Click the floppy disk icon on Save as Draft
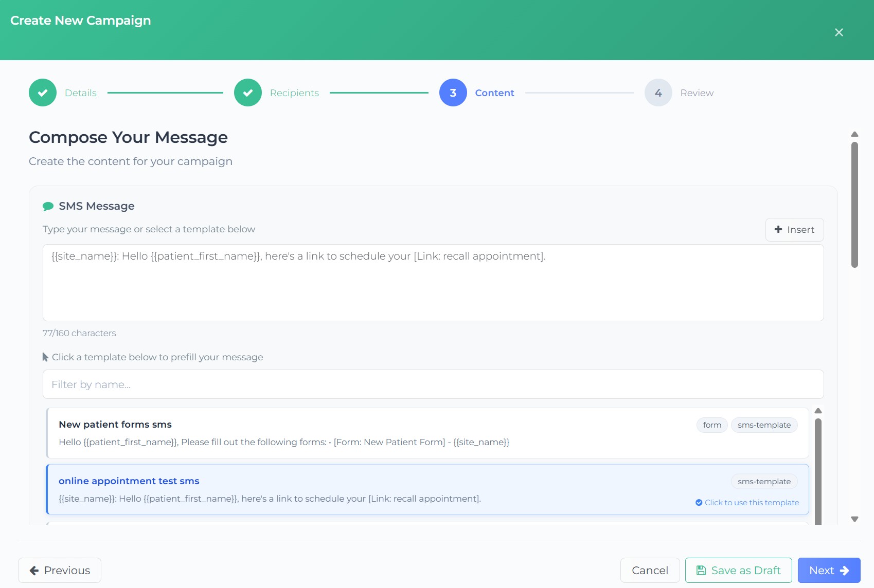This screenshot has width=874, height=588. pos(701,571)
